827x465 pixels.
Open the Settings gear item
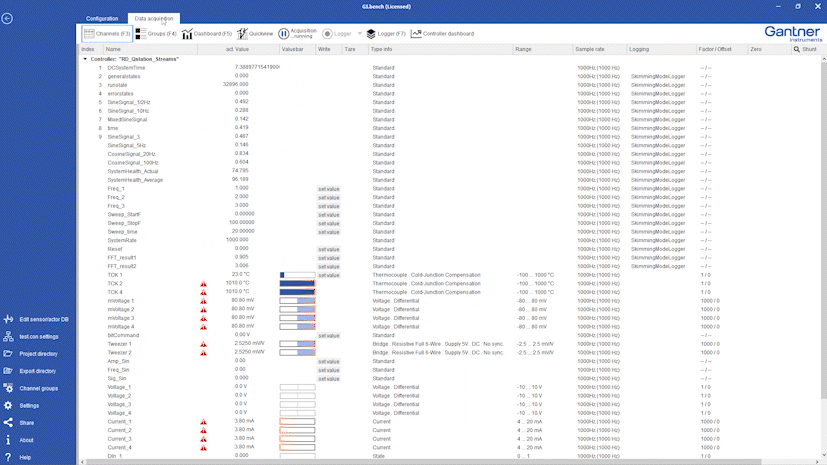[x=22, y=405]
